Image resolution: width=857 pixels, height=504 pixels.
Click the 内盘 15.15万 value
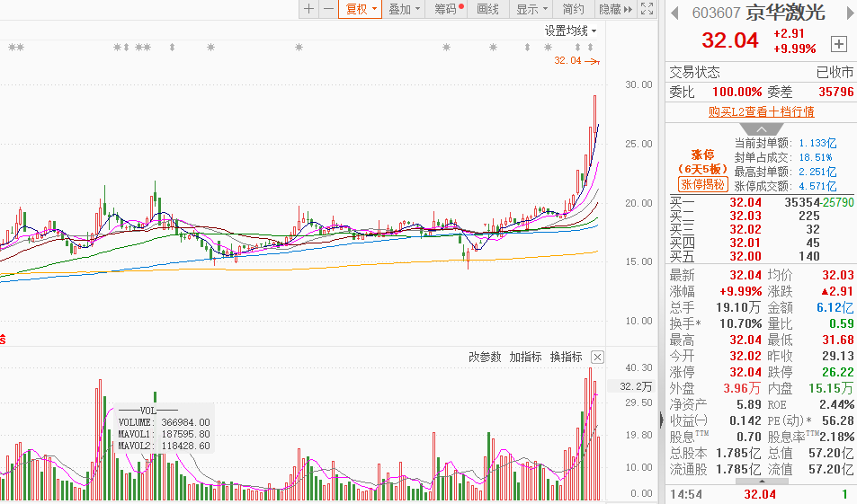tap(831, 388)
